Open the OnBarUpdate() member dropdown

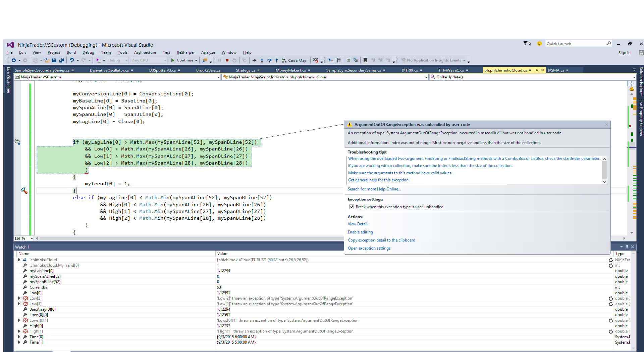634,77
